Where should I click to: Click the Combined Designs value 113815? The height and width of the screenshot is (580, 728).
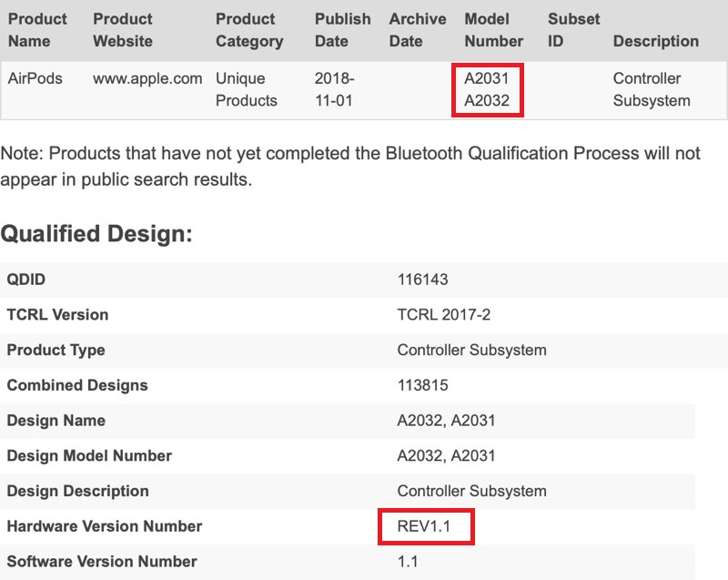pyautogui.click(x=423, y=385)
